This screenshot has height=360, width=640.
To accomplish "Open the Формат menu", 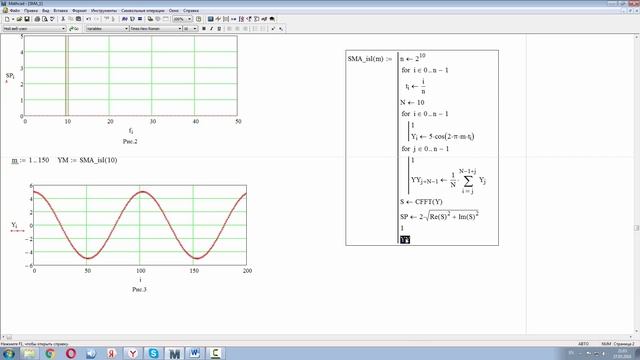I will [x=80, y=11].
